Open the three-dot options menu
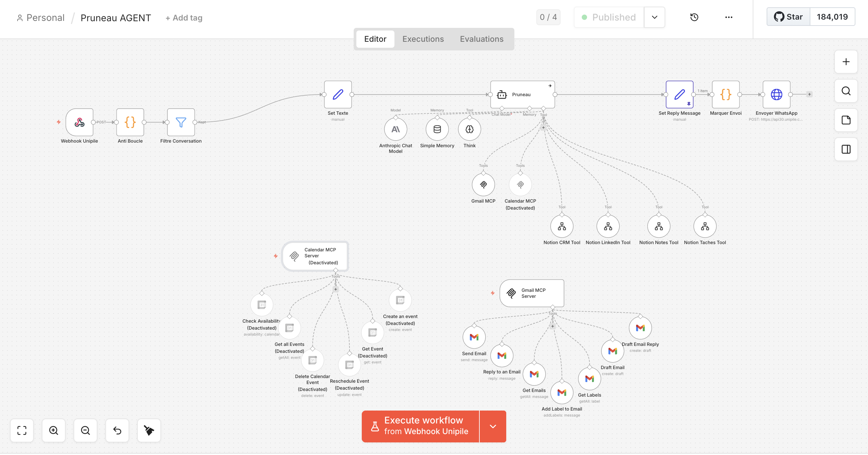The image size is (868, 455). pos(729,17)
